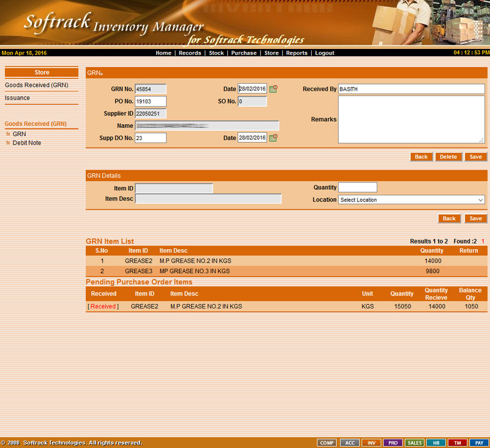The width and height of the screenshot is (490, 448).
Task: Expand the Select Location dropdown
Action: point(412,200)
